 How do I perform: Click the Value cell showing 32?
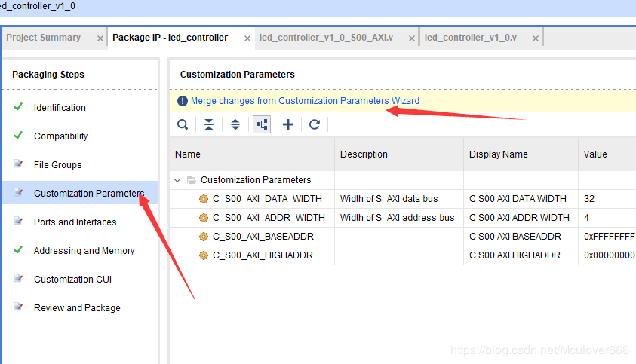pyautogui.click(x=589, y=199)
